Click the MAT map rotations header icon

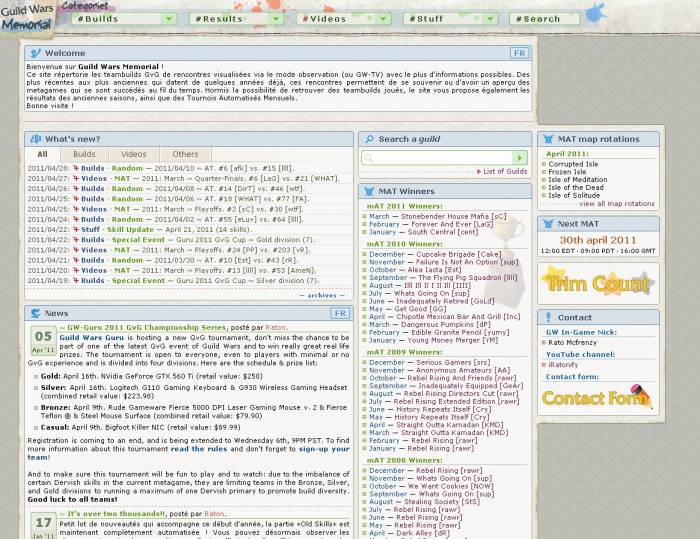tap(548, 139)
